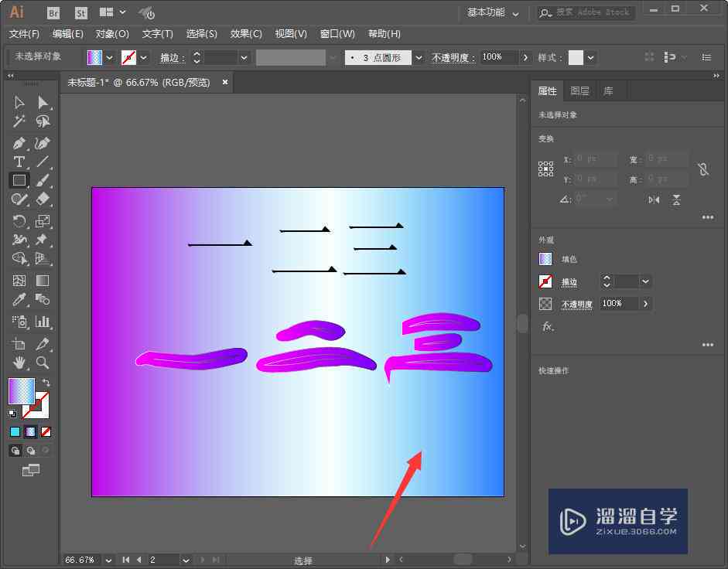Flip horizontally in Transform section
This screenshot has height=569, width=728.
pyautogui.click(x=654, y=200)
